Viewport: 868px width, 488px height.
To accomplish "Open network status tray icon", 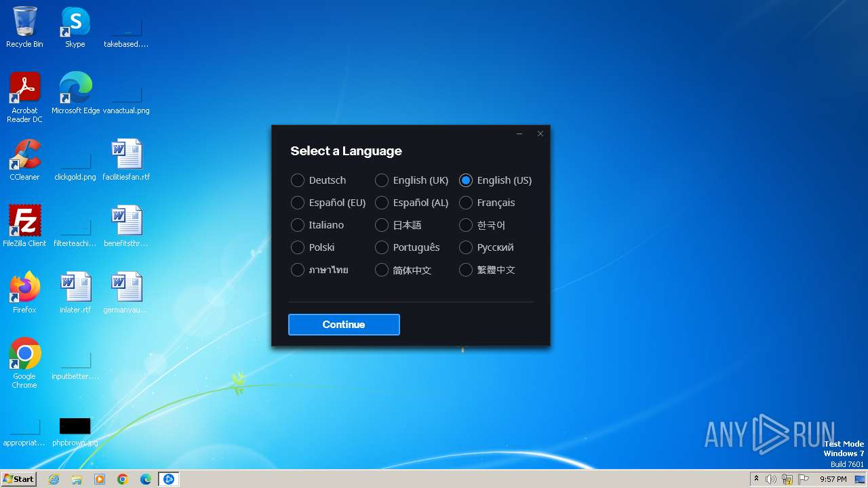I will pos(787,479).
